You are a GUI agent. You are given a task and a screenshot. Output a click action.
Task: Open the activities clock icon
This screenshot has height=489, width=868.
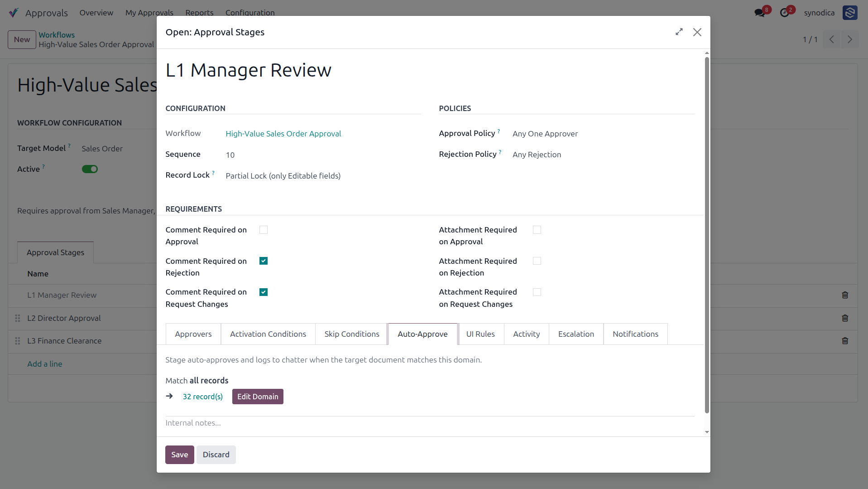pyautogui.click(x=784, y=13)
